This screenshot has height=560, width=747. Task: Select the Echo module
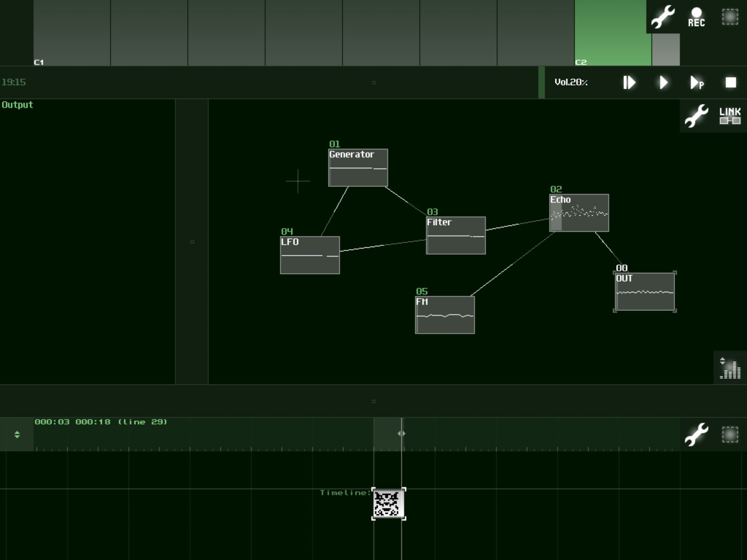click(579, 213)
